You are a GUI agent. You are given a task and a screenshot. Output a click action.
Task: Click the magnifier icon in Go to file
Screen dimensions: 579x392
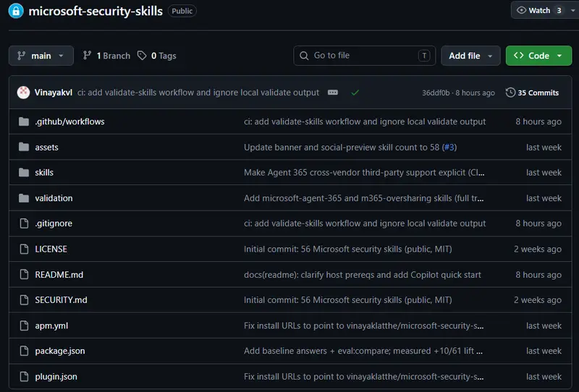(304, 56)
